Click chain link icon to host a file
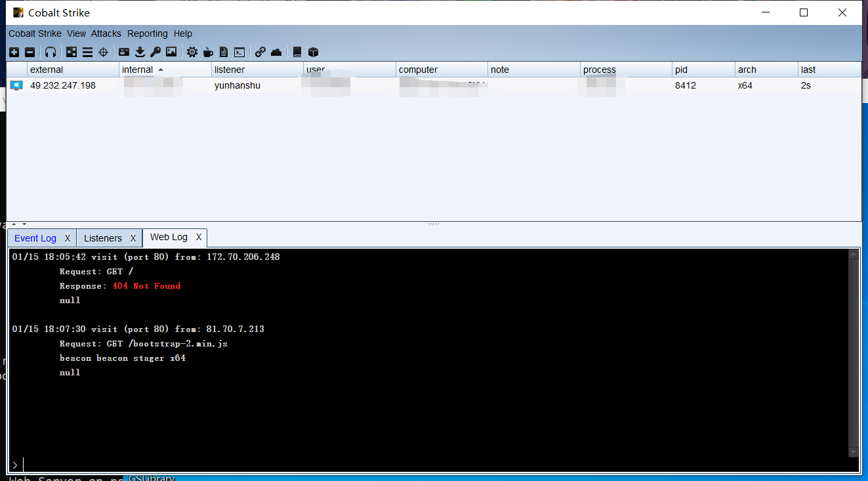Image resolution: width=868 pixels, height=481 pixels. pos(260,52)
